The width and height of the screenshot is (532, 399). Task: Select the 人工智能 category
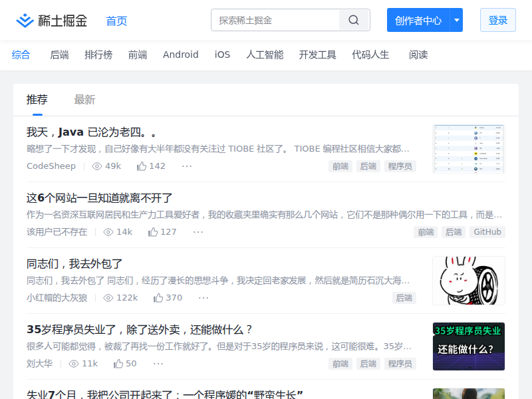pos(265,55)
